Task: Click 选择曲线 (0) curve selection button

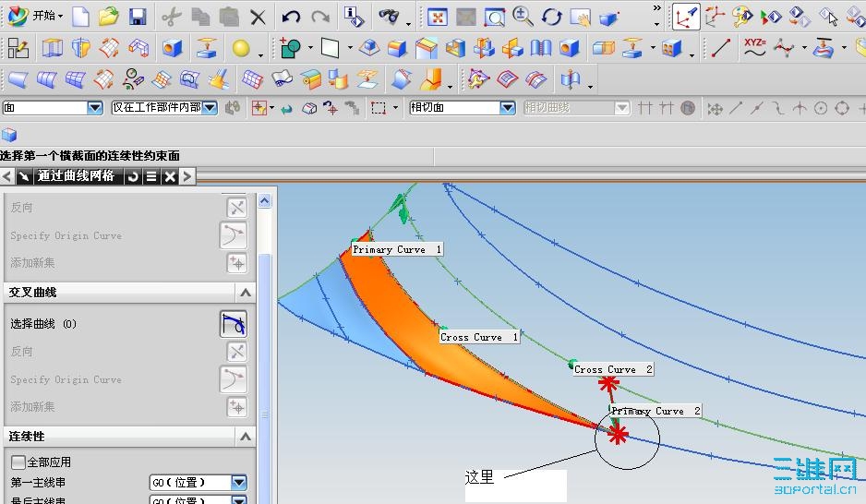Action: point(233,324)
